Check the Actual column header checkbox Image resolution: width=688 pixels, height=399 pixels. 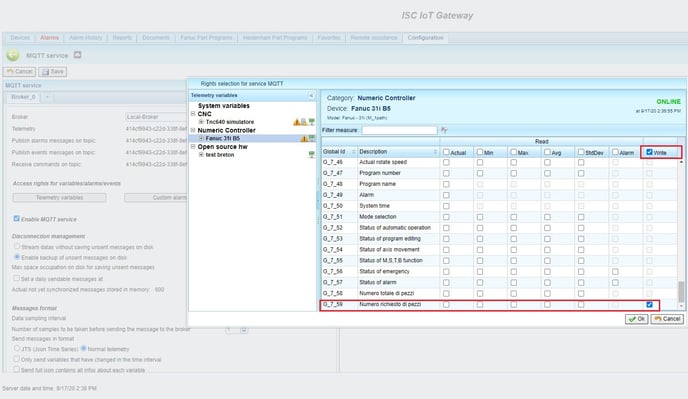pos(446,152)
